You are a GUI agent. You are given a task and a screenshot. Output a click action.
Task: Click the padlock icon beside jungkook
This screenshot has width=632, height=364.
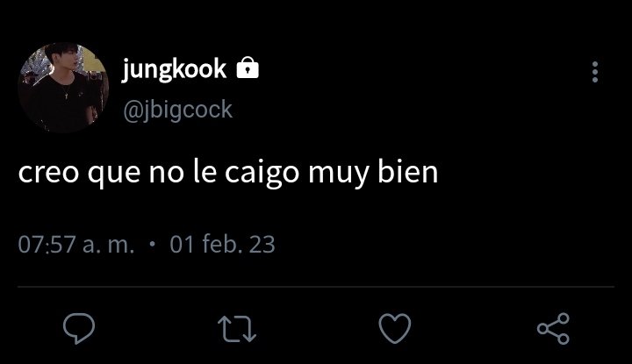click(x=248, y=68)
